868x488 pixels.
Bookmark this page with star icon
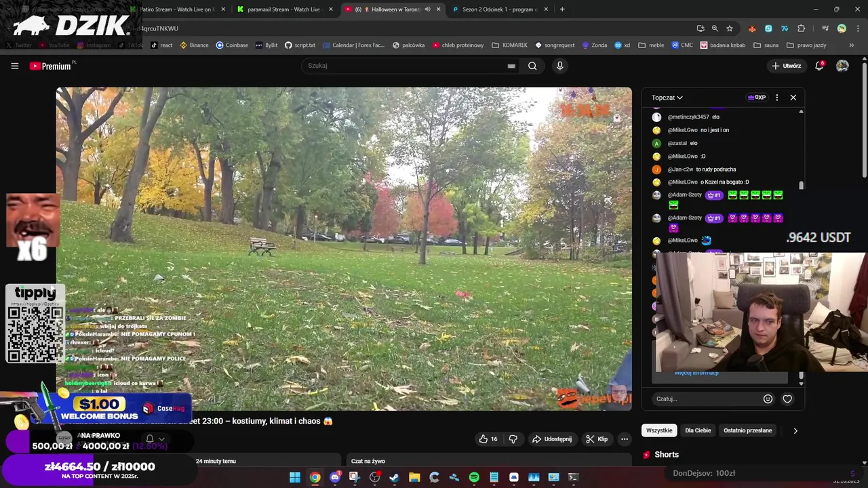730,28
